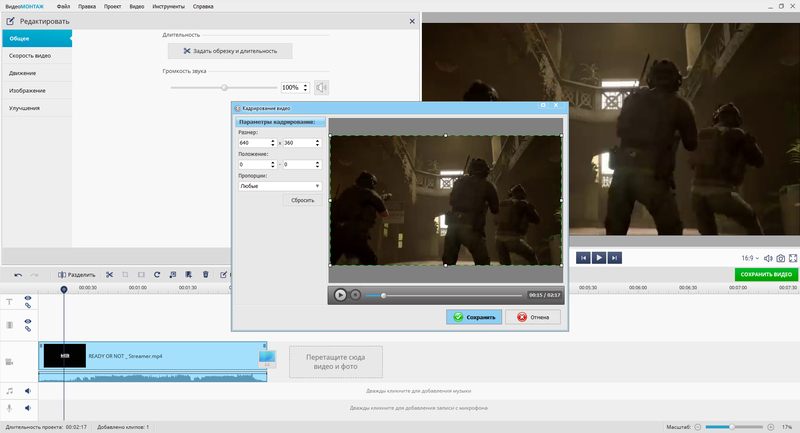This screenshot has height=433, width=800.
Task: Click the redo arrow icon
Action: [x=35, y=275]
